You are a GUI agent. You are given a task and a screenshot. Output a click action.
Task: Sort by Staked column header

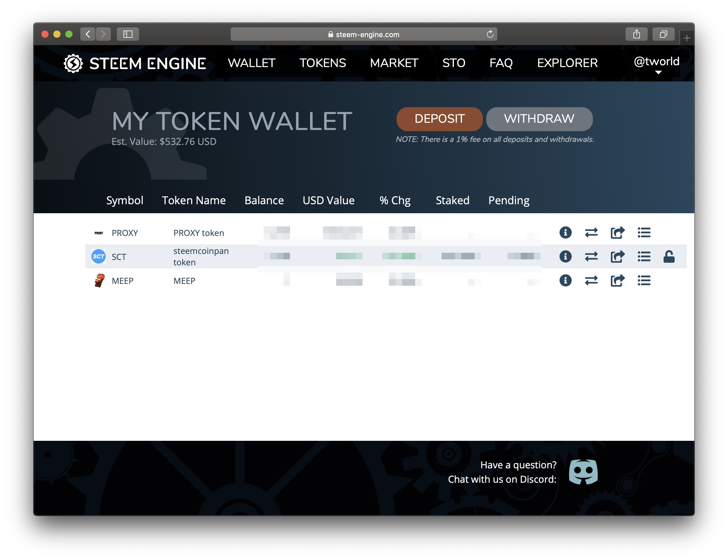tap(452, 200)
